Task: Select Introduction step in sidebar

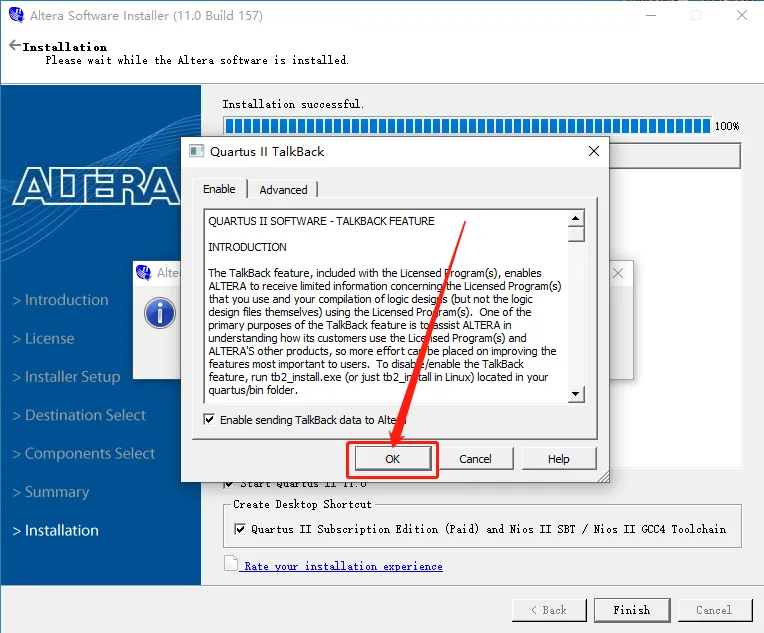Action: pyautogui.click(x=60, y=300)
